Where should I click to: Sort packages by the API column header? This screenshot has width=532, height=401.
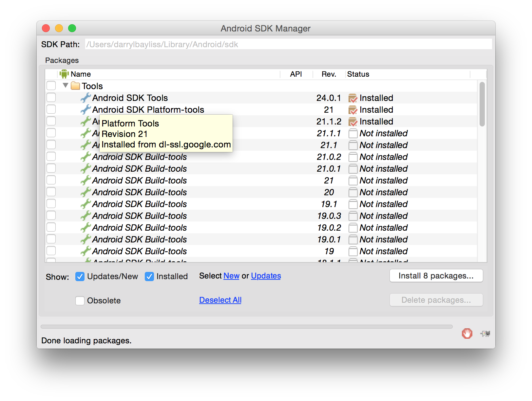point(296,74)
